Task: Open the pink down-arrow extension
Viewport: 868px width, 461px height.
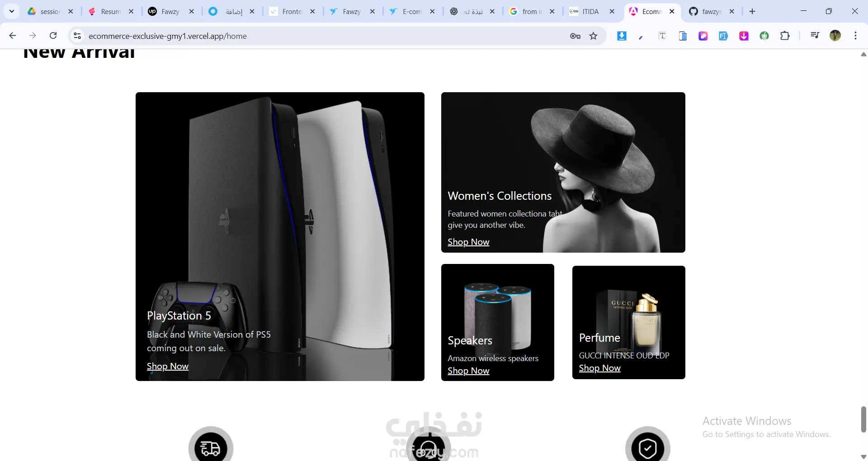Action: point(744,36)
